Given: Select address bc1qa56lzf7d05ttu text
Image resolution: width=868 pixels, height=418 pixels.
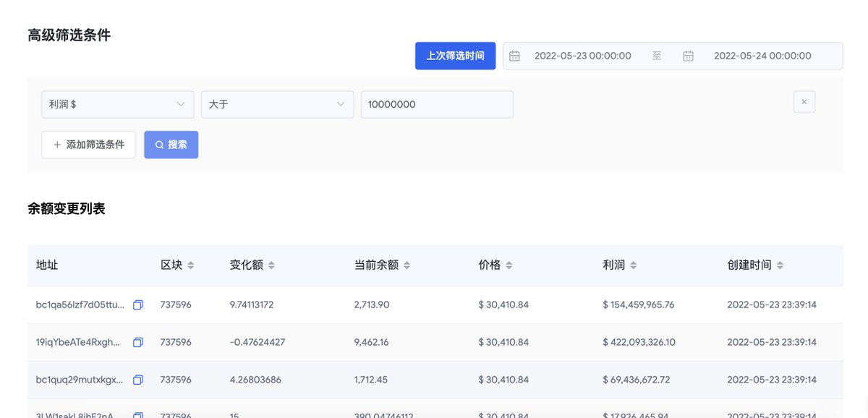Looking at the screenshot, I should tap(80, 305).
